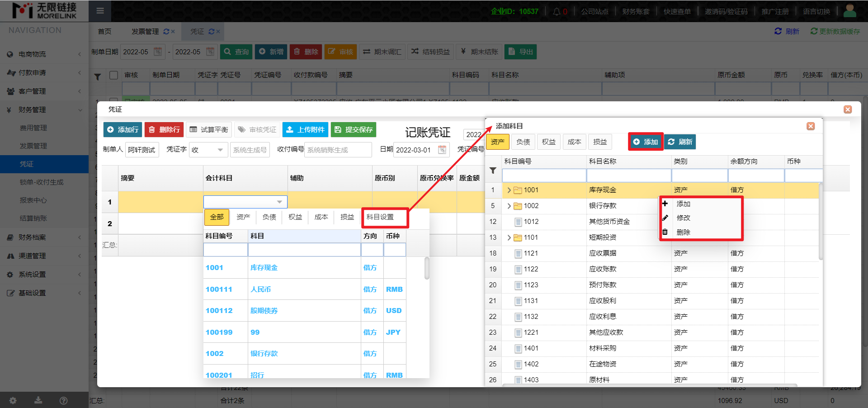868x408 pixels.
Task: Close the 添加科目 panel
Action: [811, 126]
